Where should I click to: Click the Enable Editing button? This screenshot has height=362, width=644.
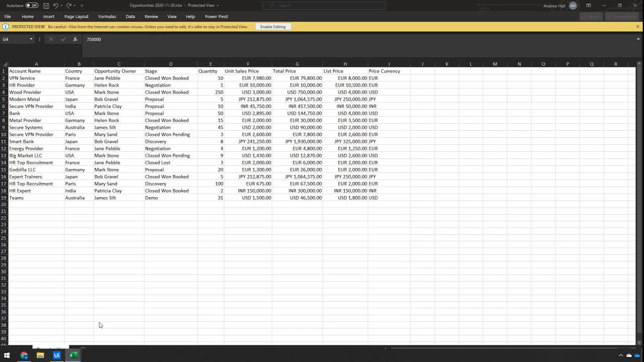click(273, 27)
